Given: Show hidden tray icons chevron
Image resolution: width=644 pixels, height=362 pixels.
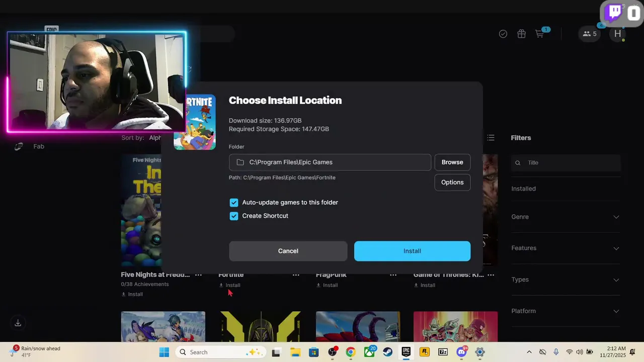Looking at the screenshot, I should coord(529,352).
